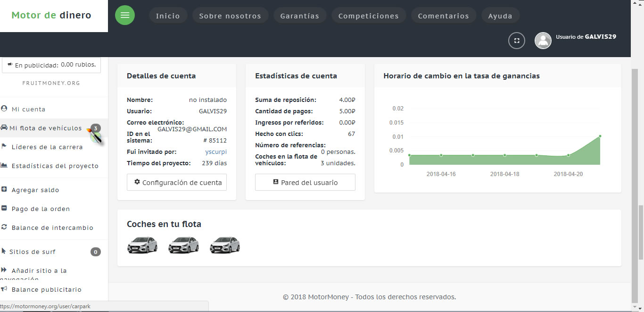Click the 0 personas referrals value
The image size is (644, 312).
click(338, 152)
